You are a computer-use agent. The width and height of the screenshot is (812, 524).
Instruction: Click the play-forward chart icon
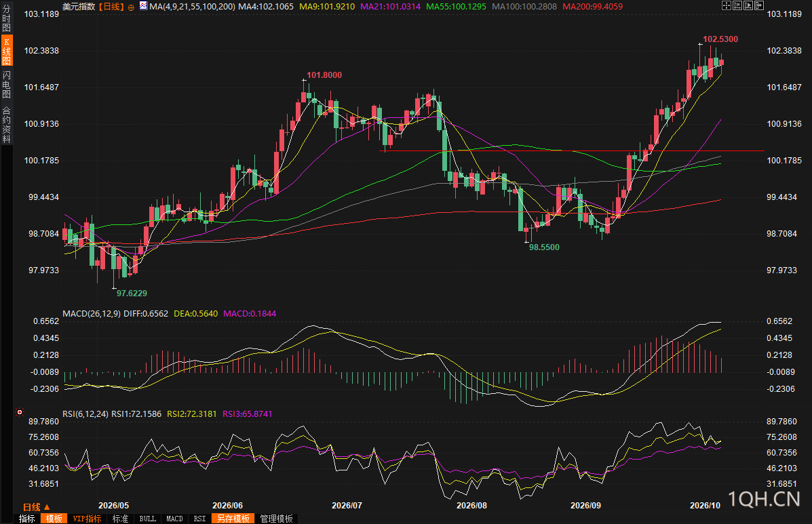click(748, 5)
